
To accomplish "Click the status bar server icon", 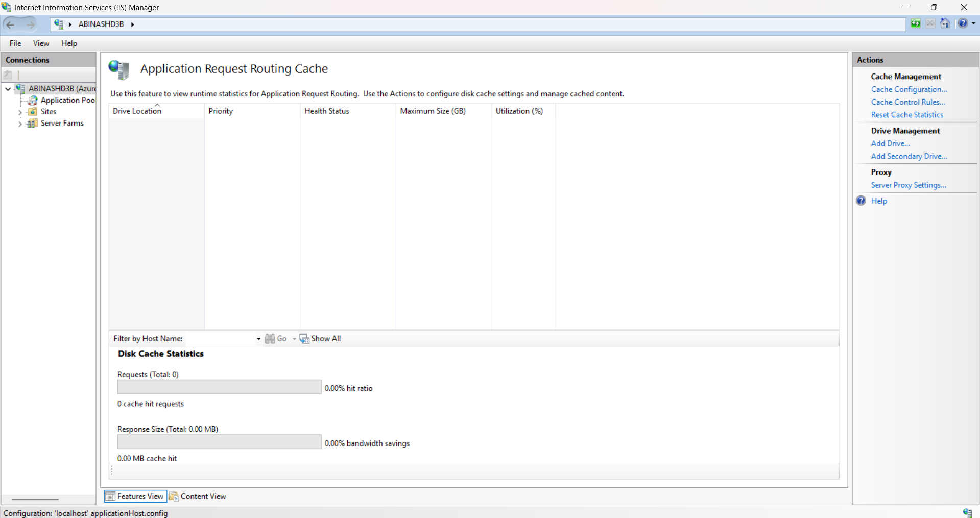I will [x=967, y=513].
